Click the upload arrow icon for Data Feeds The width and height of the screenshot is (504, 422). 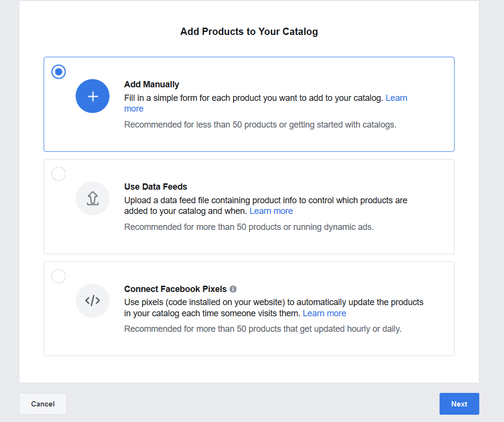[93, 198]
